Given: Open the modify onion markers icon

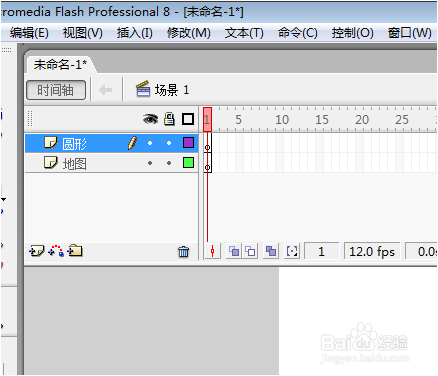Looking at the screenshot, I should tap(292, 251).
